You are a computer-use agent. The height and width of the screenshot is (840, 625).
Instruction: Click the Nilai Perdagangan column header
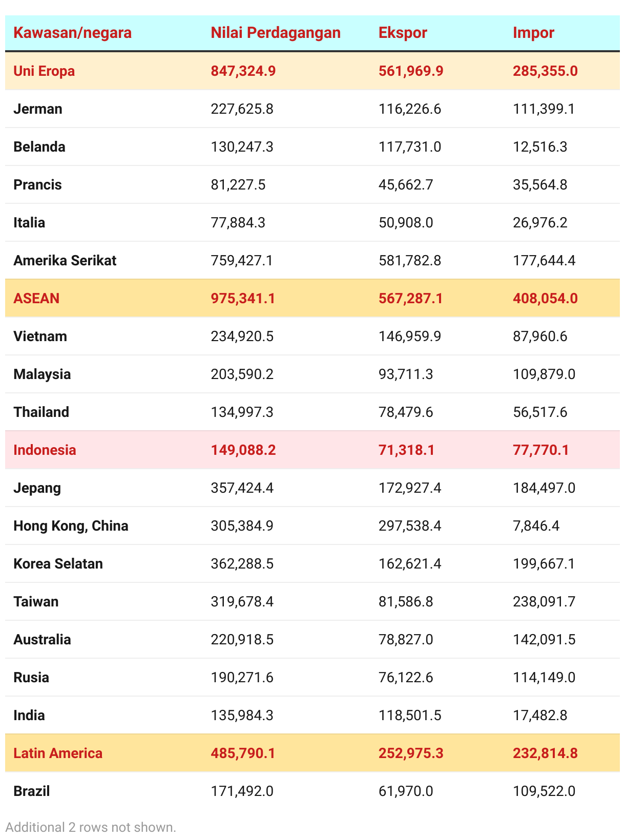(x=276, y=33)
